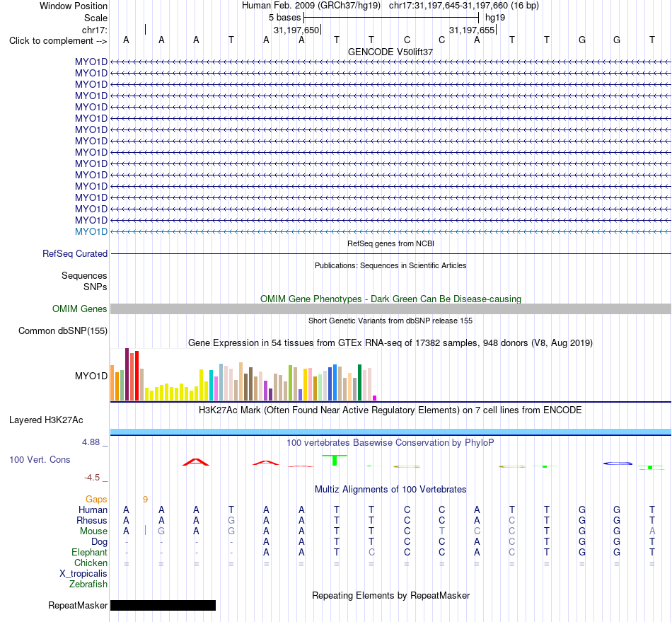Click the short magenta bar ending GTEx chart

pyautogui.click(x=375, y=398)
